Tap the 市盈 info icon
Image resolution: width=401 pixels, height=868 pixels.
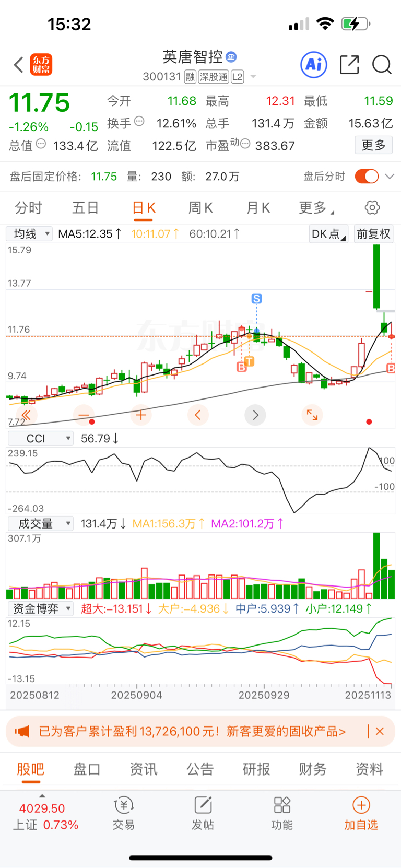[245, 144]
